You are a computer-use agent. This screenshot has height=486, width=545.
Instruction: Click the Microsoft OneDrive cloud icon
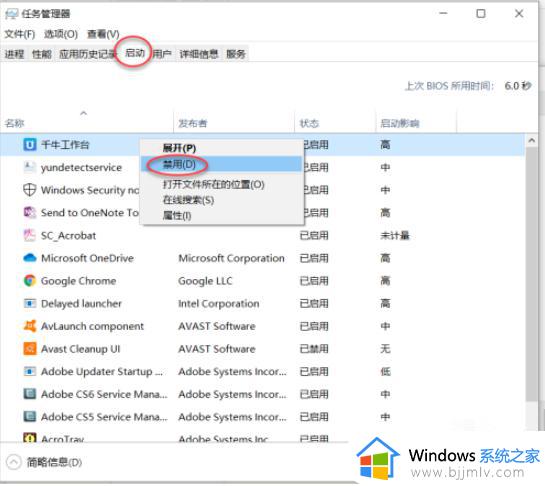pyautogui.click(x=30, y=258)
